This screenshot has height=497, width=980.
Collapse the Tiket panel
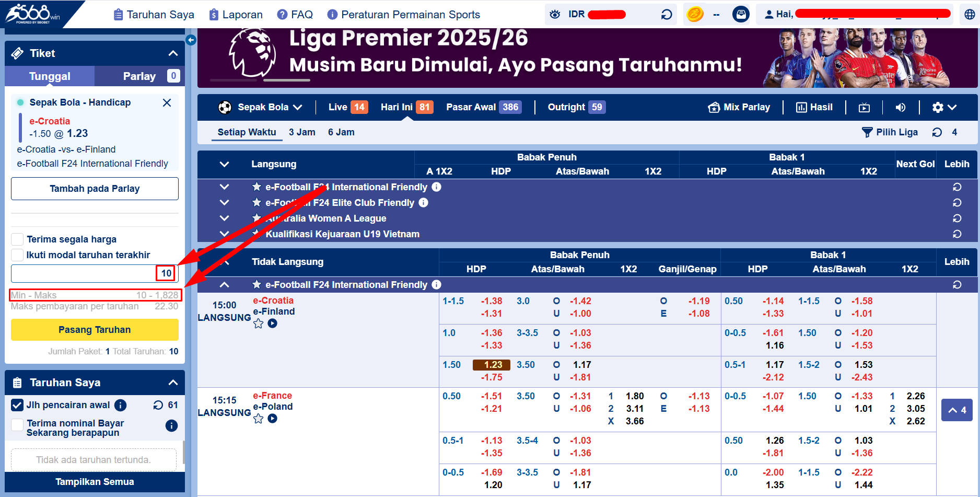[x=173, y=53]
